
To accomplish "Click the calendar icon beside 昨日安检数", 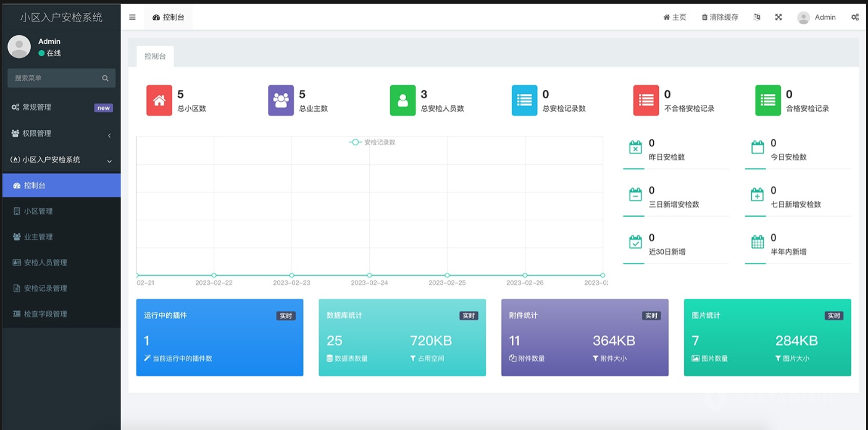I will [635, 147].
